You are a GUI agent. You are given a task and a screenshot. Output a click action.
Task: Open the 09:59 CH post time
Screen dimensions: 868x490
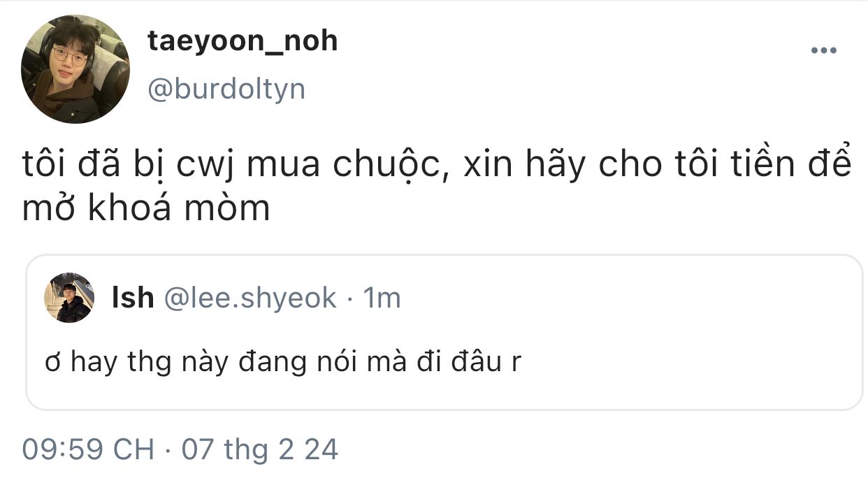[88, 449]
